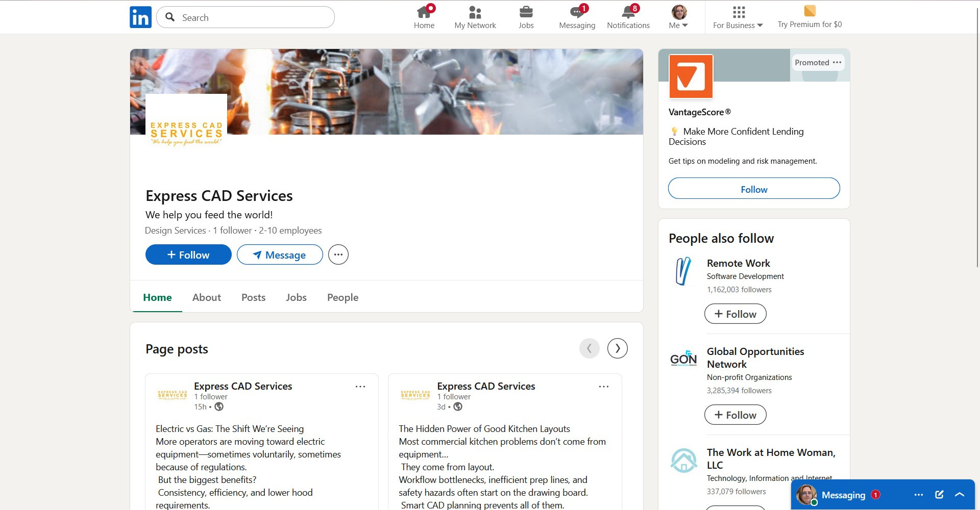This screenshot has width=980, height=510.
Task: Expand the Messaging overlay chevron
Action: pos(960,494)
